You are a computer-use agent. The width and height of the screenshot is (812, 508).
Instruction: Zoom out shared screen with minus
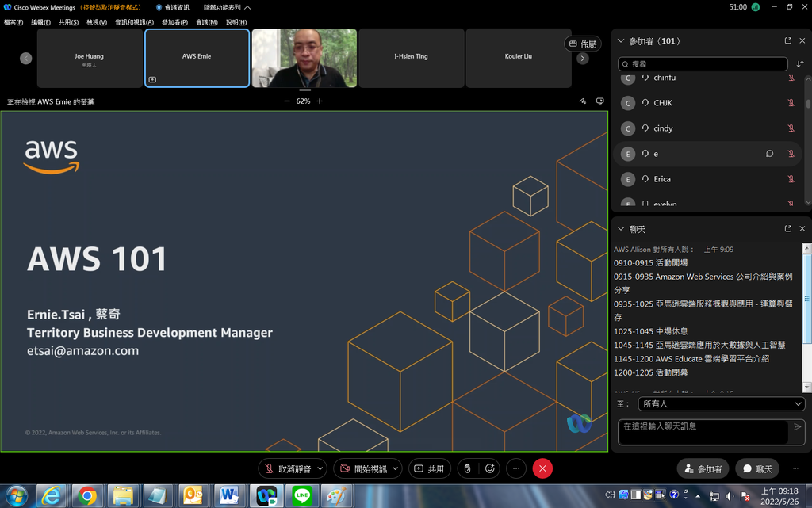(x=287, y=101)
